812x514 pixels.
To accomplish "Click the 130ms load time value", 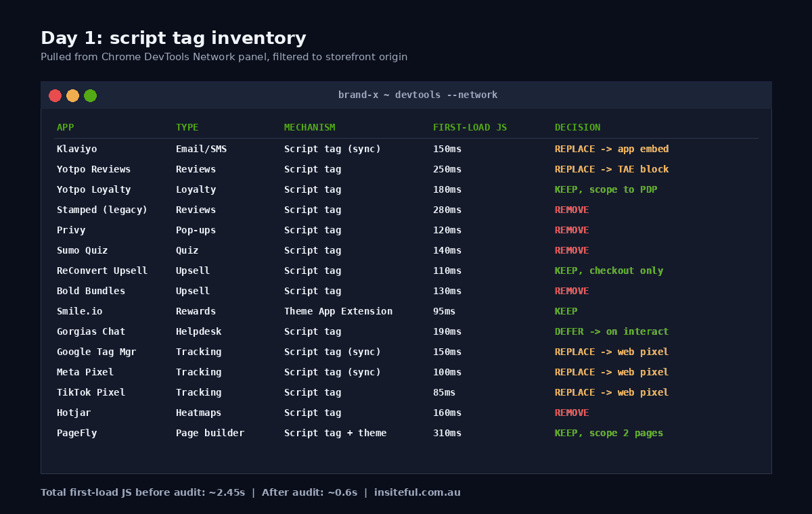I will pos(447,291).
